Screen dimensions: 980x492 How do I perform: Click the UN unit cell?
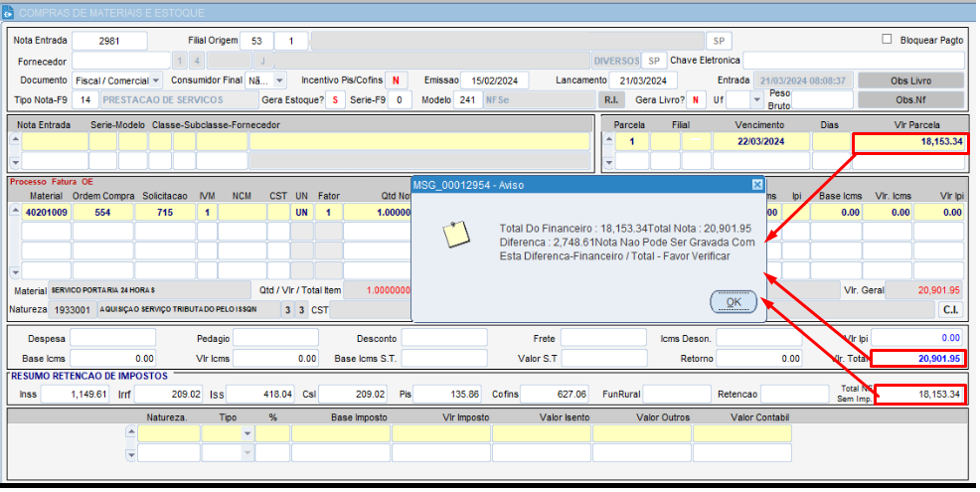click(301, 213)
